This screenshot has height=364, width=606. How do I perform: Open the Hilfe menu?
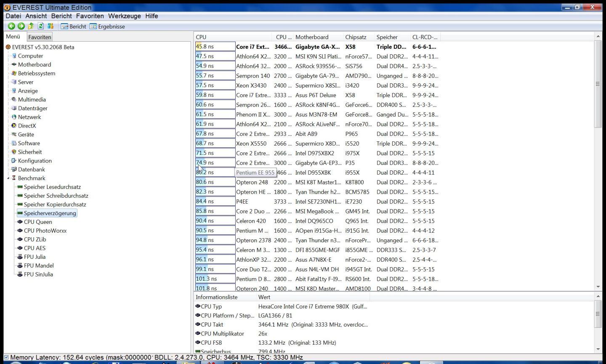[151, 16]
